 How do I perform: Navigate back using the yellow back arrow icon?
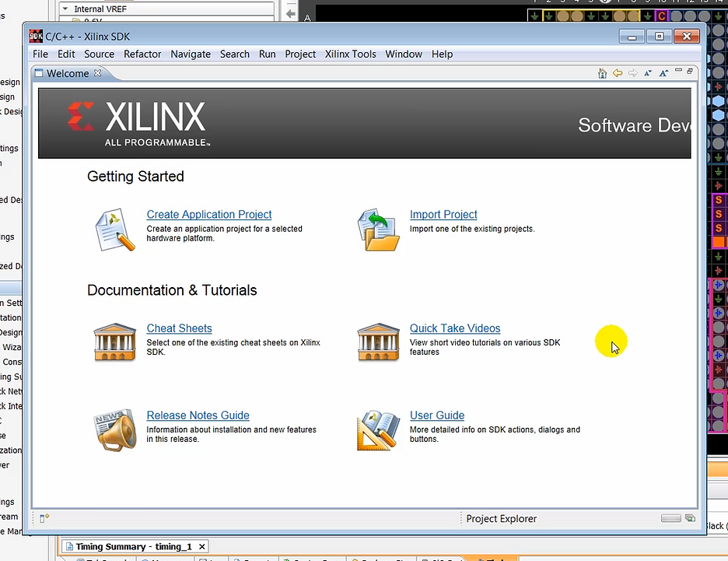[x=618, y=72]
